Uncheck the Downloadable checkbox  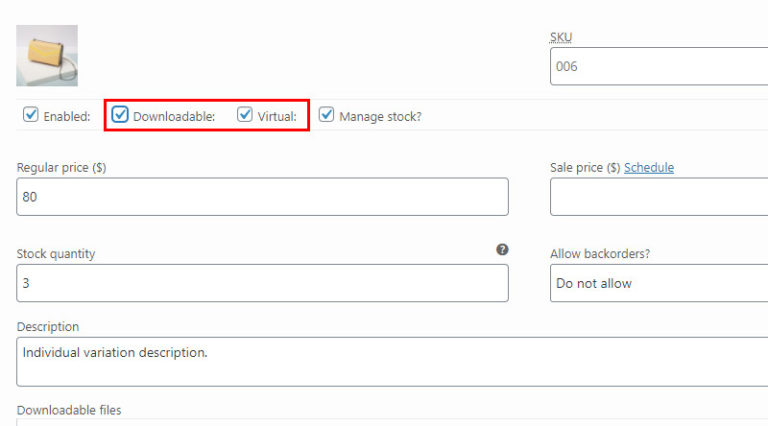[120, 115]
